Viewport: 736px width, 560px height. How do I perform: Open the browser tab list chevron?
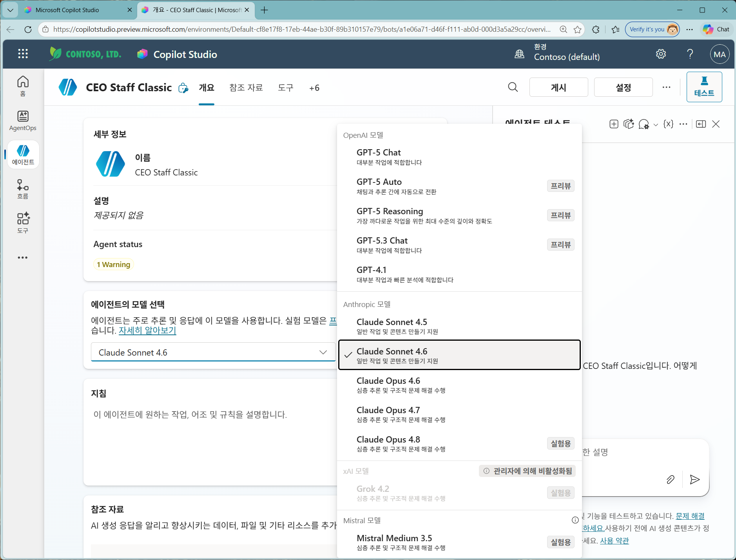coord(10,10)
